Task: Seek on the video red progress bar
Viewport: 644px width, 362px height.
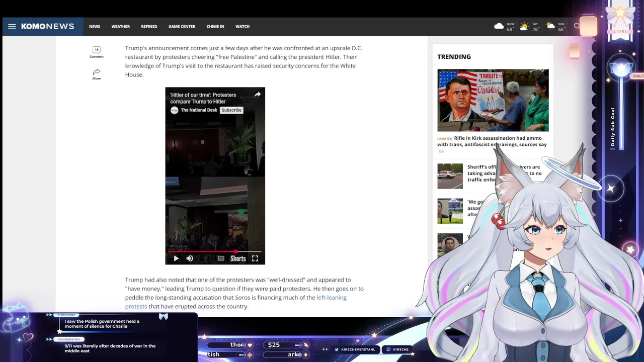Action: coord(215,251)
